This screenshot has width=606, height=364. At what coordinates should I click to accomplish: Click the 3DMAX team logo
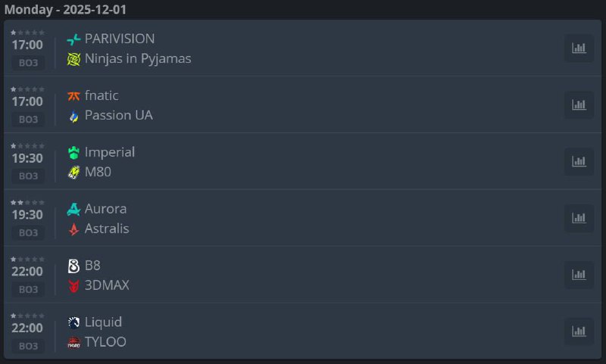pyautogui.click(x=73, y=285)
